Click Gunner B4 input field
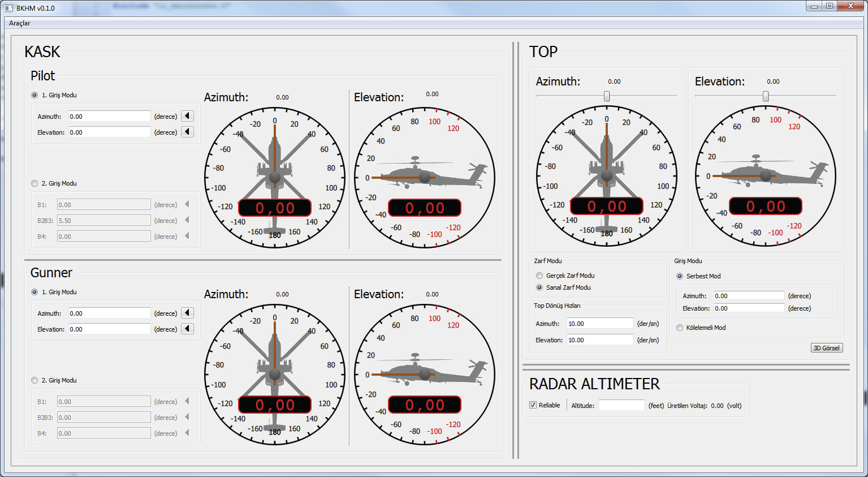Screen dimensions: 868x477 pyautogui.click(x=104, y=433)
